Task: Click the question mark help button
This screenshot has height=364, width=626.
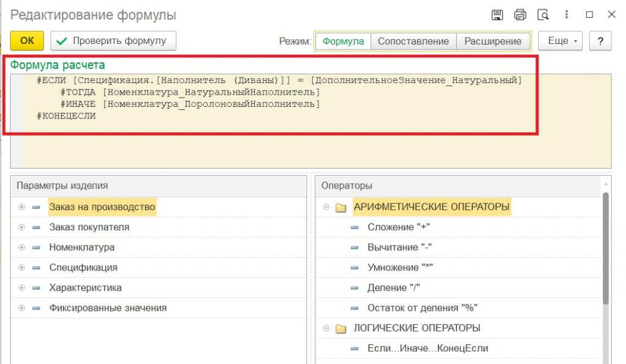Action: coord(600,41)
